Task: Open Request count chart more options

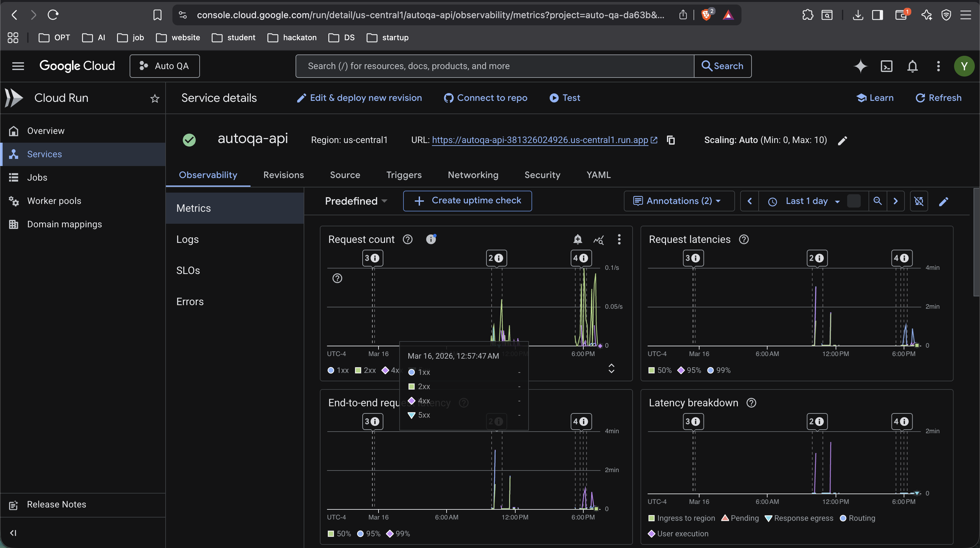Action: pyautogui.click(x=619, y=239)
